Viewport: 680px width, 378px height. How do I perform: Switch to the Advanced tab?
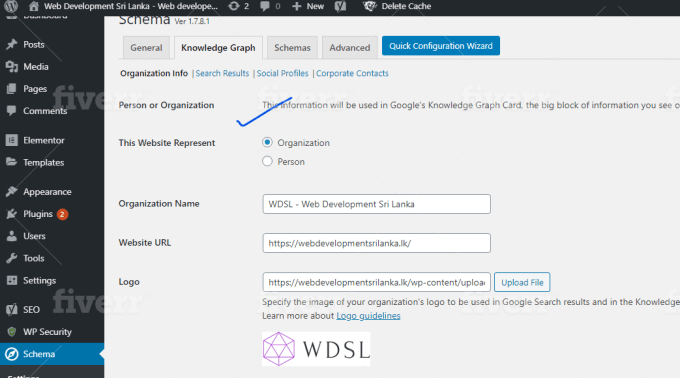[x=350, y=48]
